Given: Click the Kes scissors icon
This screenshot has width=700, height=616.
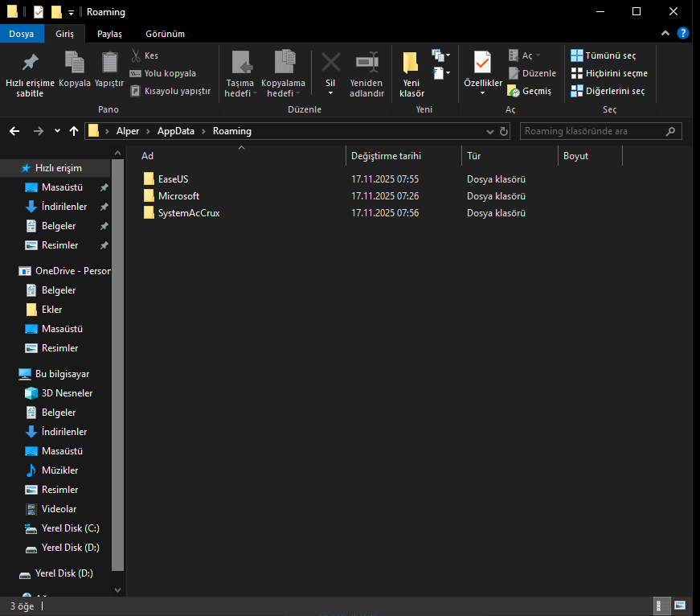Looking at the screenshot, I should coord(136,55).
